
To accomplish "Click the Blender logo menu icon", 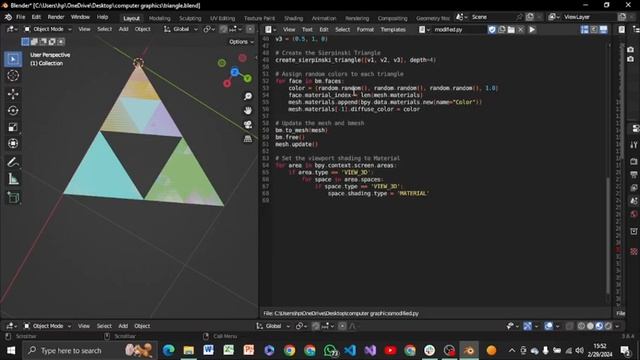I will (8, 17).
